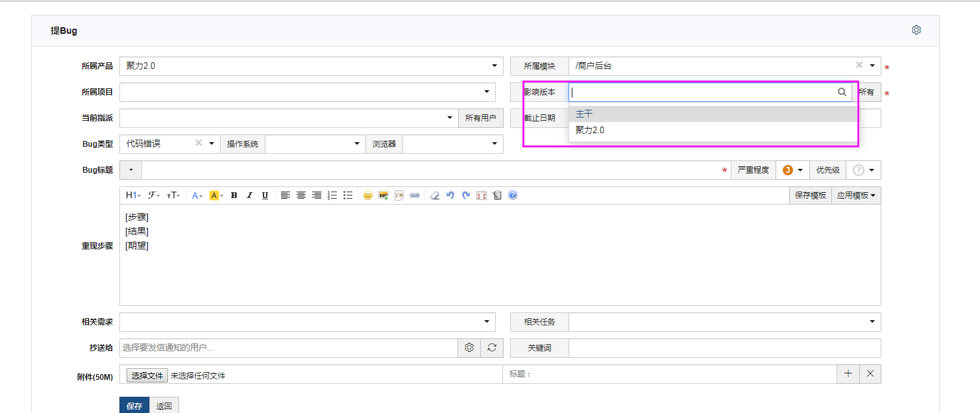
Task: Open the heading H1 format menu
Action: point(133,195)
